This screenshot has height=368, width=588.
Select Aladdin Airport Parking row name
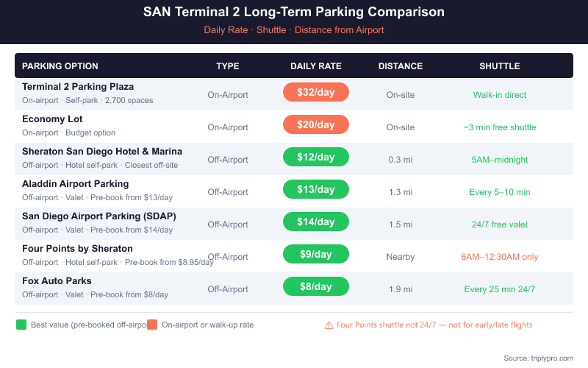pyautogui.click(x=75, y=184)
